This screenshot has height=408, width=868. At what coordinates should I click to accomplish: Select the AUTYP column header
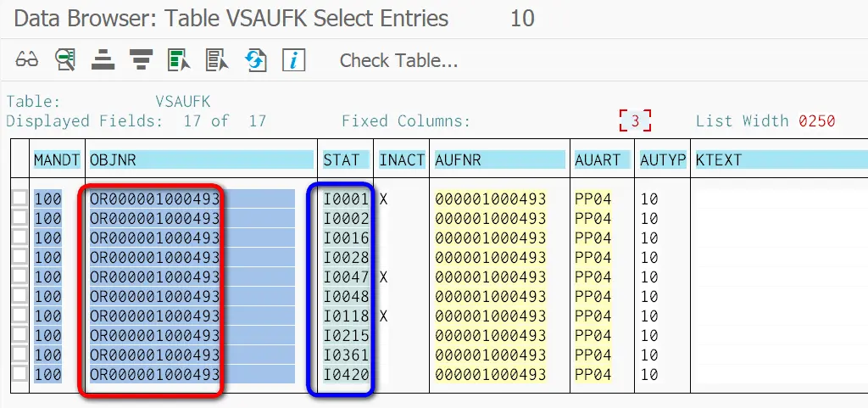tap(663, 160)
